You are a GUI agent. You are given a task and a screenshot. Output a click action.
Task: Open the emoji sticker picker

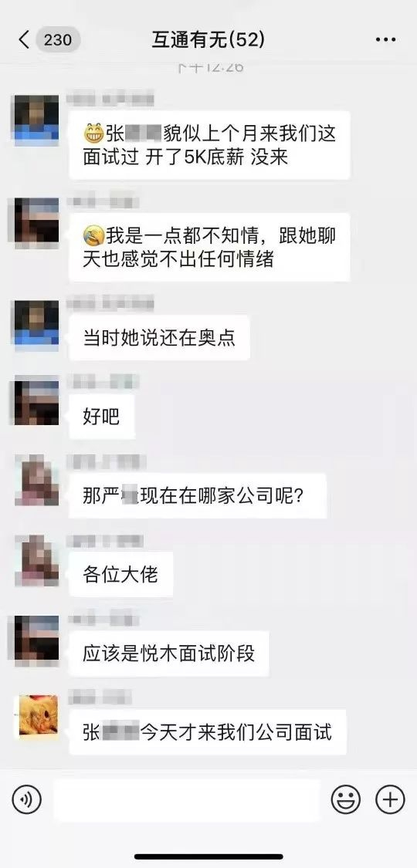[x=345, y=800]
